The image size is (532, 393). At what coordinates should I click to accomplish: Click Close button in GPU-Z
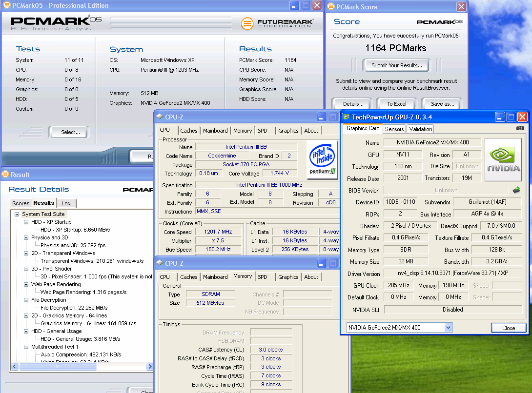click(508, 328)
